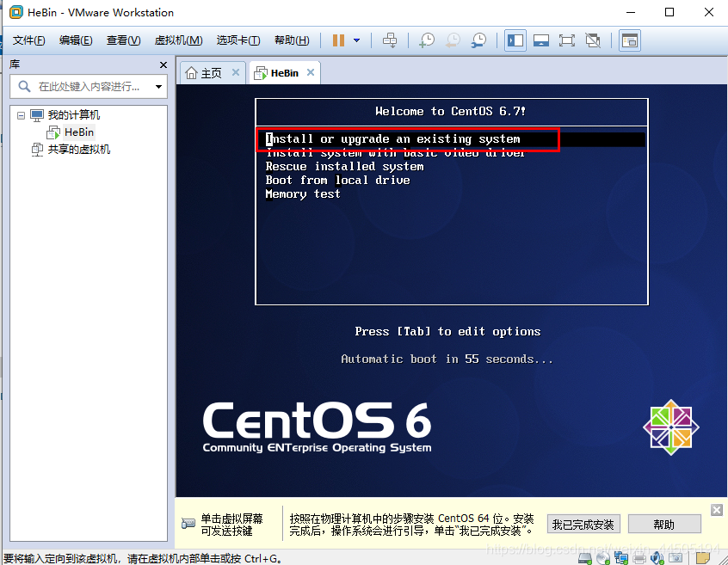The height and width of the screenshot is (565, 728).
Task: Click the library search input field
Action: 89,86
